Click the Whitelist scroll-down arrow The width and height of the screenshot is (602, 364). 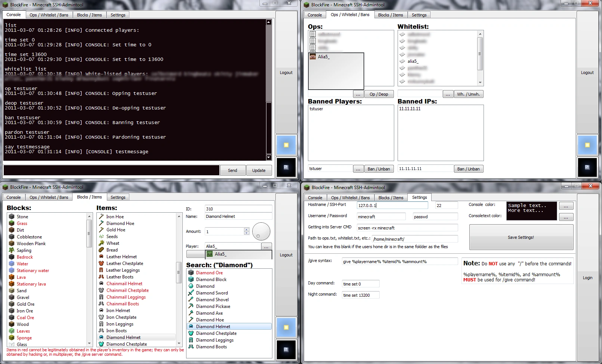(x=480, y=83)
